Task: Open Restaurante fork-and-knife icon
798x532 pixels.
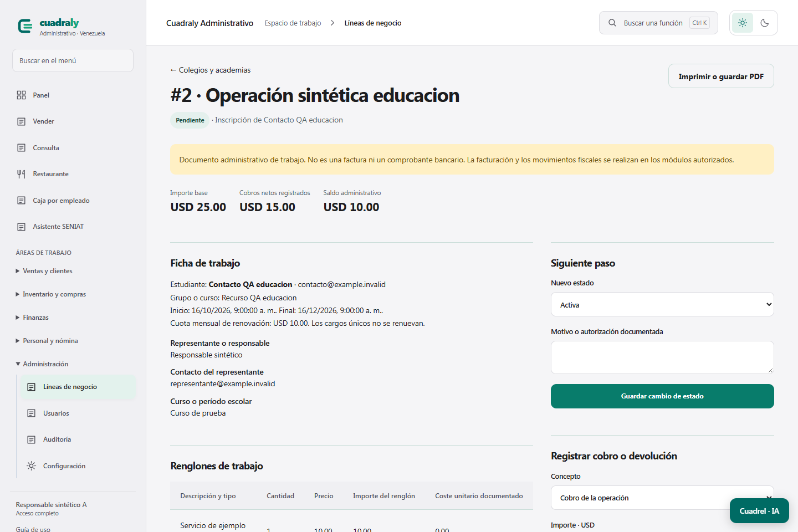Action: pos(21,174)
